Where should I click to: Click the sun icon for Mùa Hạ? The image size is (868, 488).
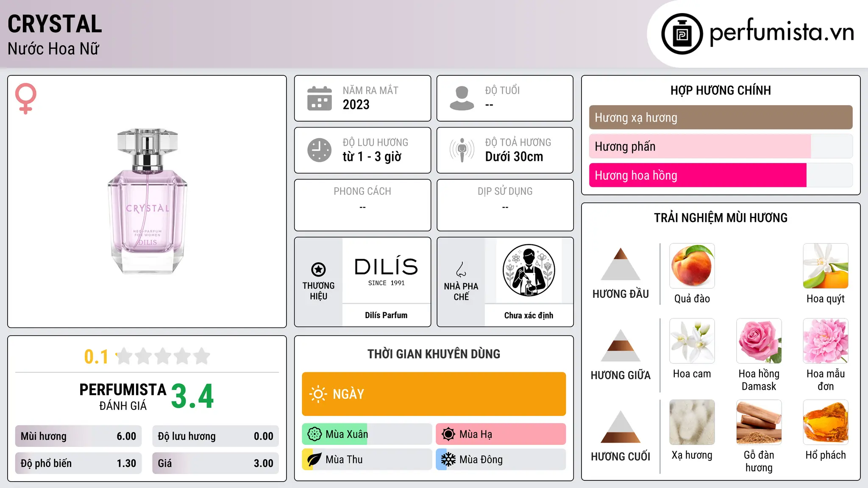click(x=448, y=434)
